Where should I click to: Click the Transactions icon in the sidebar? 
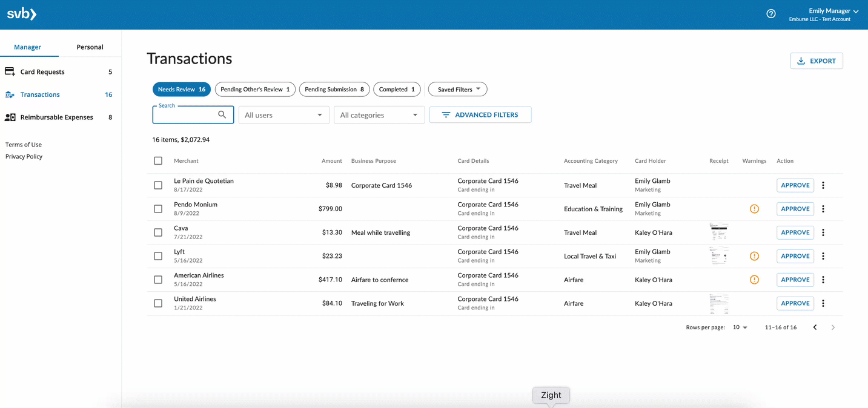(10, 94)
